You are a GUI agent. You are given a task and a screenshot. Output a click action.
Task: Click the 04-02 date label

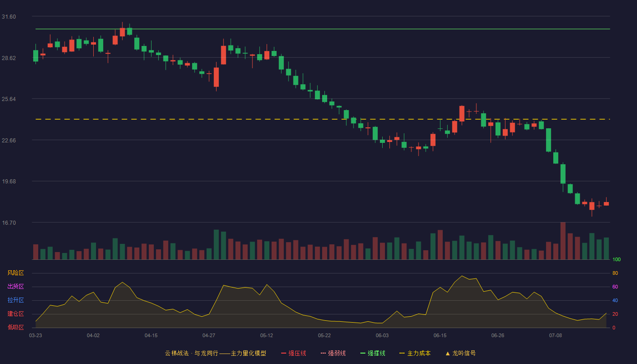tap(93, 335)
